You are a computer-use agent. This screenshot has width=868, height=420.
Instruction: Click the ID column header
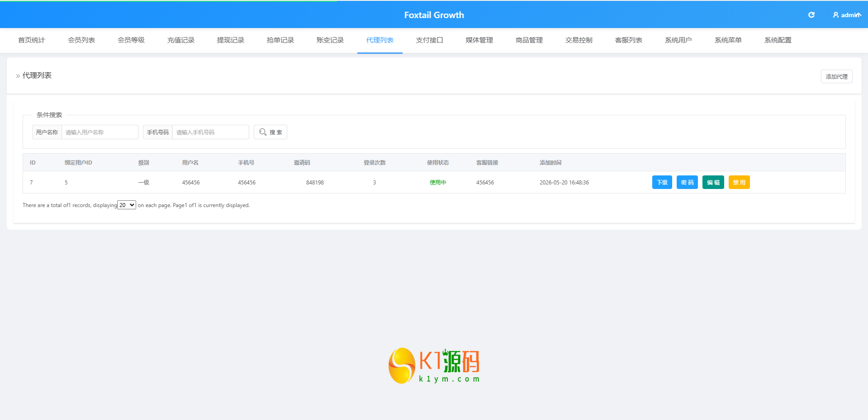click(33, 163)
